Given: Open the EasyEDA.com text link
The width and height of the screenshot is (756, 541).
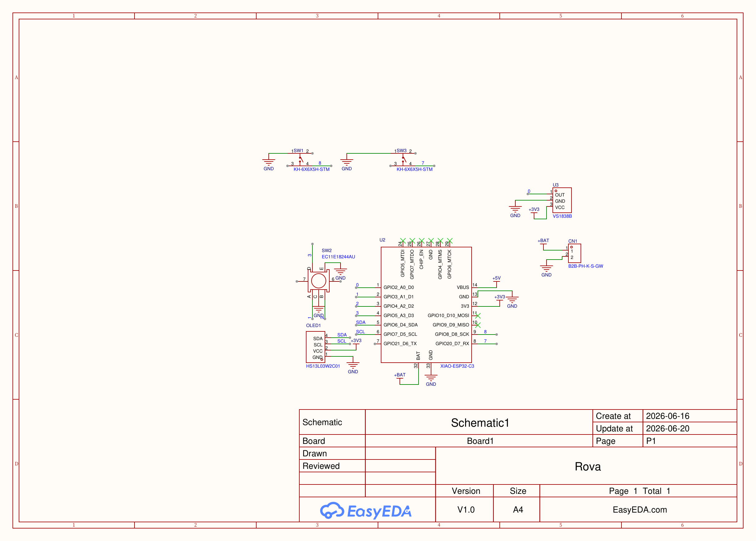Looking at the screenshot, I should pos(640,509).
